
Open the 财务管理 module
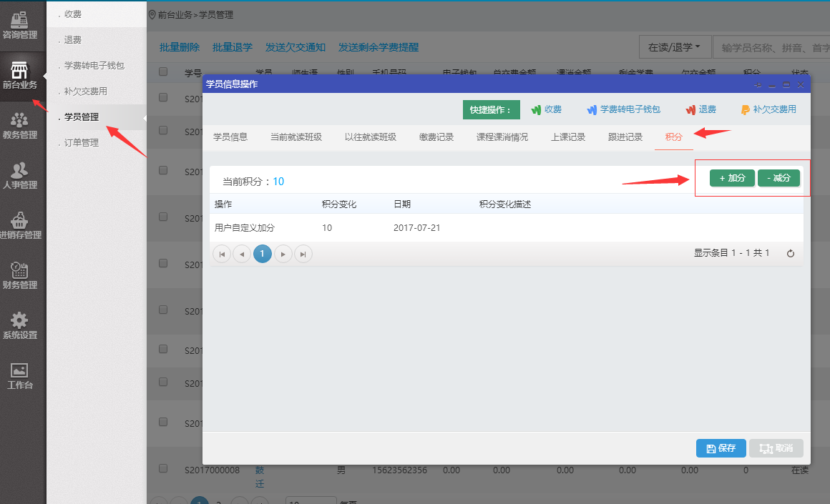tap(19, 276)
